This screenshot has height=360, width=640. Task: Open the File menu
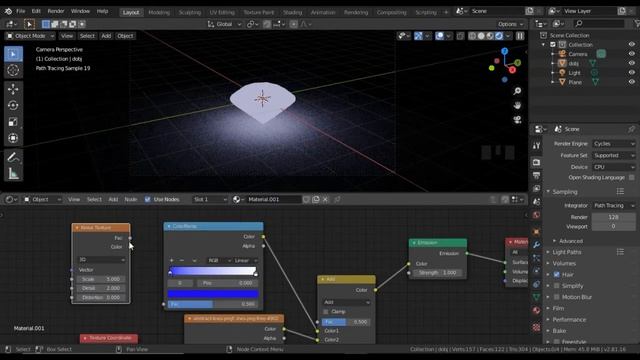[20, 11]
